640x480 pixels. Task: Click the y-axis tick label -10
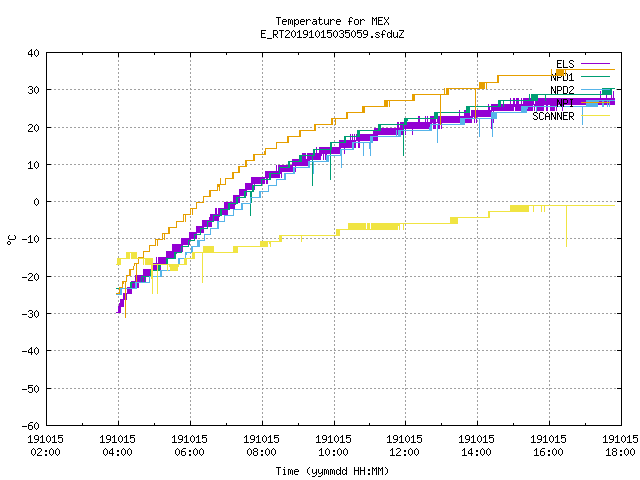point(31,239)
